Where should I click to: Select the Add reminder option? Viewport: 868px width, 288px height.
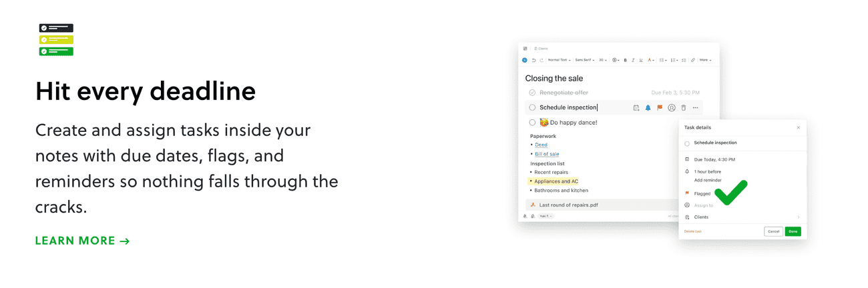pyautogui.click(x=707, y=180)
